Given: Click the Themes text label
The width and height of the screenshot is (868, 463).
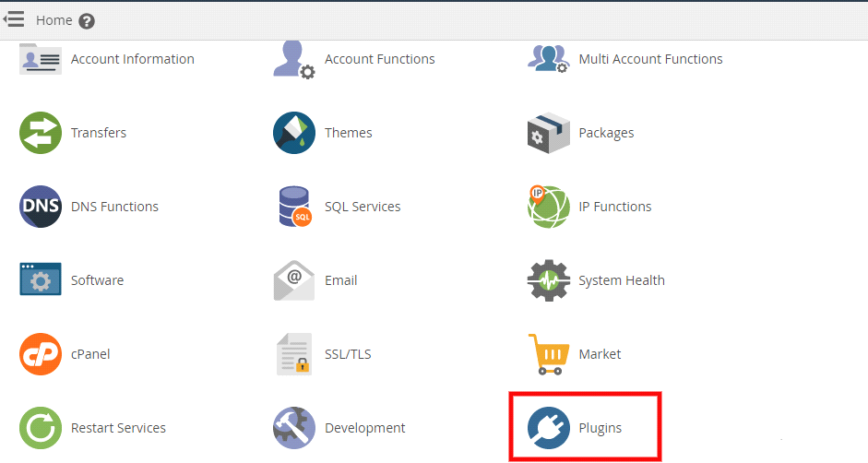Looking at the screenshot, I should tap(348, 133).
